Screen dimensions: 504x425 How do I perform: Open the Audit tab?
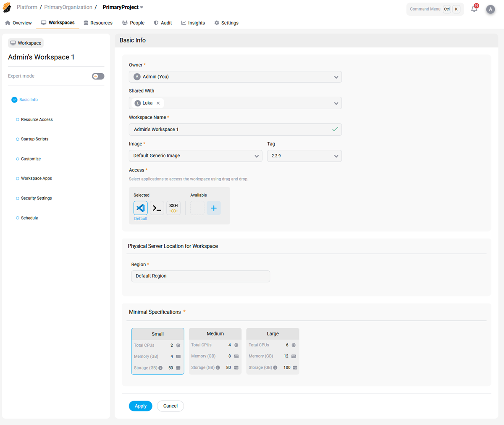(163, 23)
